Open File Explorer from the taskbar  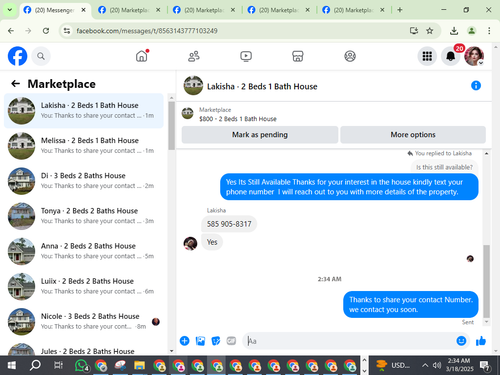(x=139, y=366)
